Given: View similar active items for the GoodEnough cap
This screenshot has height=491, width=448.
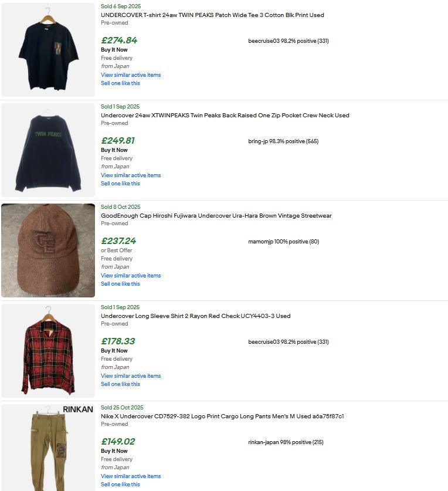Looking at the screenshot, I should point(131,276).
